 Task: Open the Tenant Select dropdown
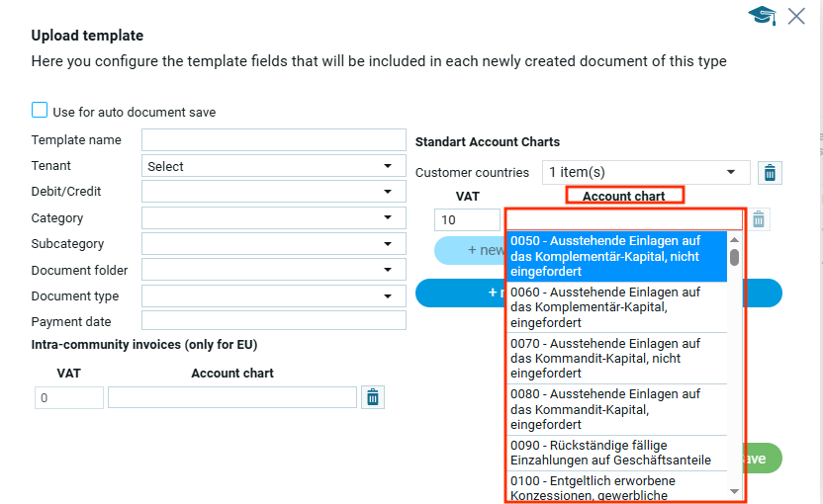273,166
